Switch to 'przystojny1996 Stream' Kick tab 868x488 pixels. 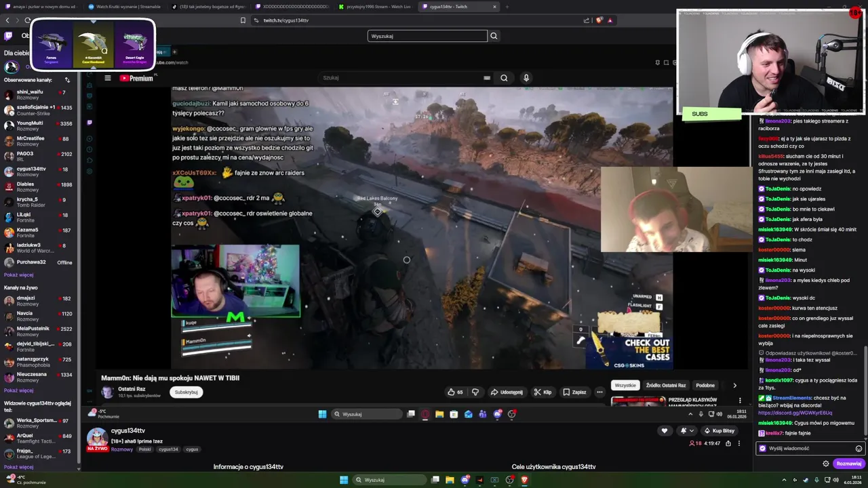375,7
